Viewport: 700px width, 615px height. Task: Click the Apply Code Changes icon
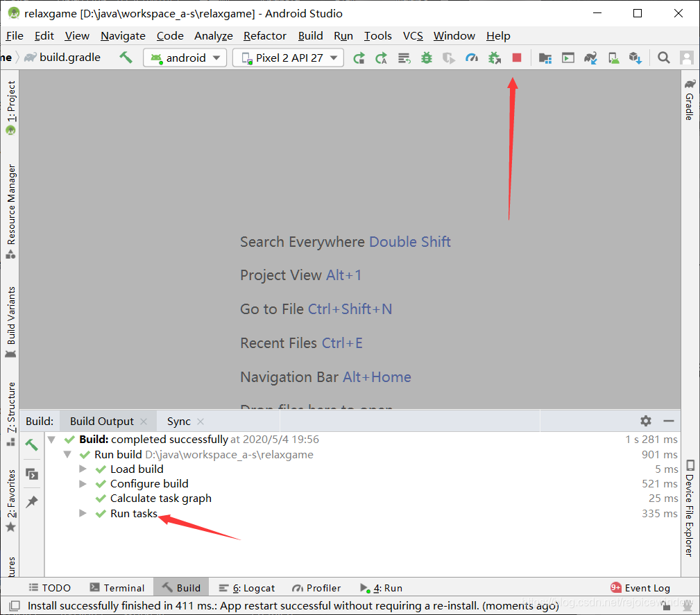click(x=404, y=58)
